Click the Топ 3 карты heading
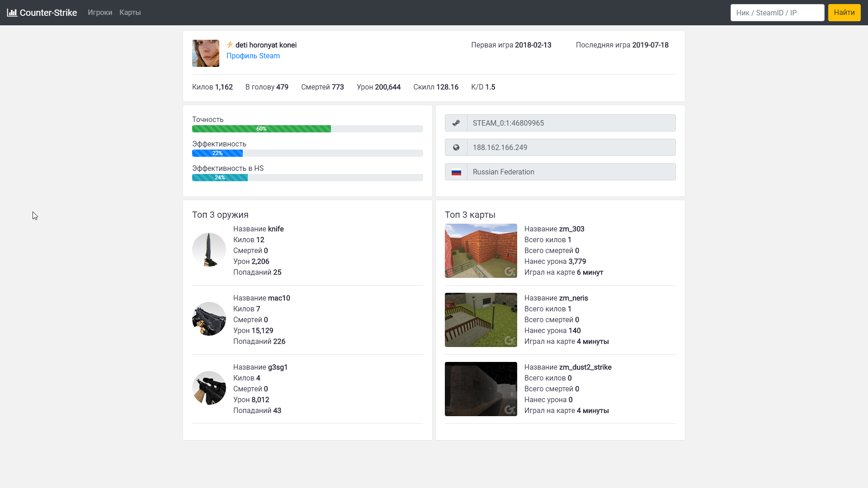Screen dimensions: 868x488 coord(470,215)
